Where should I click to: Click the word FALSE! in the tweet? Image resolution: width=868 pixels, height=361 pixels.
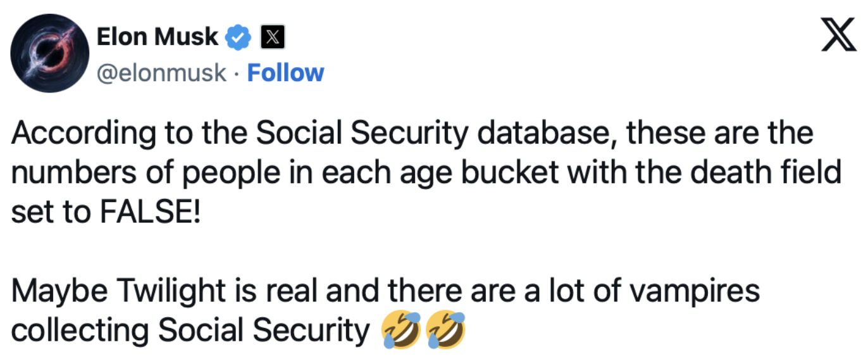point(149,212)
